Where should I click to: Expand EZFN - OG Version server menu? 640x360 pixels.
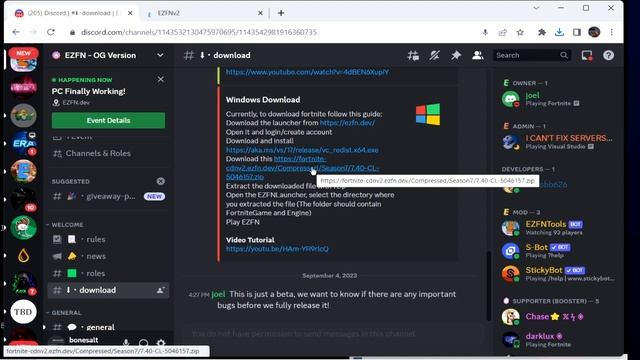[x=160, y=55]
